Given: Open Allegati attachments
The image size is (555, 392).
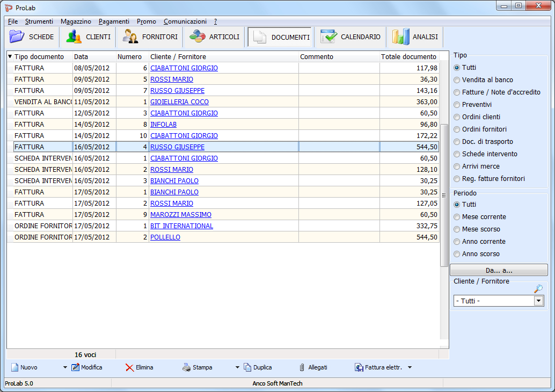Looking at the screenshot, I should tap(313, 367).
